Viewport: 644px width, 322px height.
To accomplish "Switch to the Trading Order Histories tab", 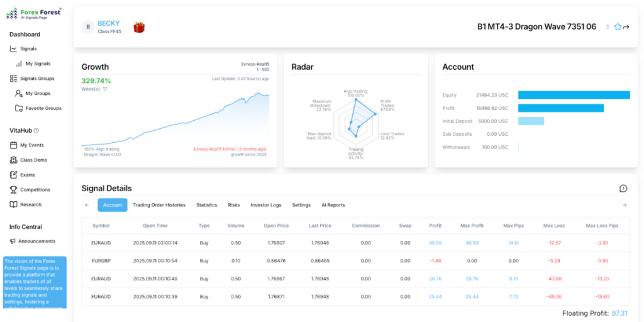I will point(159,205).
